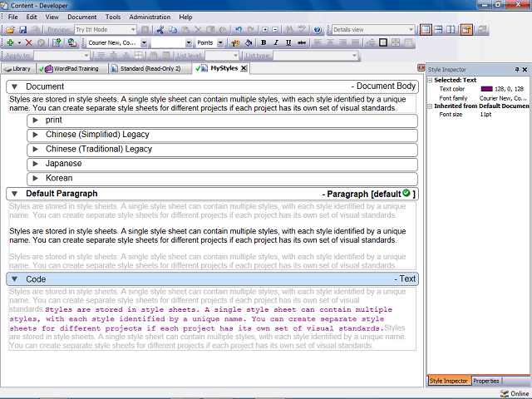The width and height of the screenshot is (532, 399).
Task: Open the View menu
Action: pos(52,17)
